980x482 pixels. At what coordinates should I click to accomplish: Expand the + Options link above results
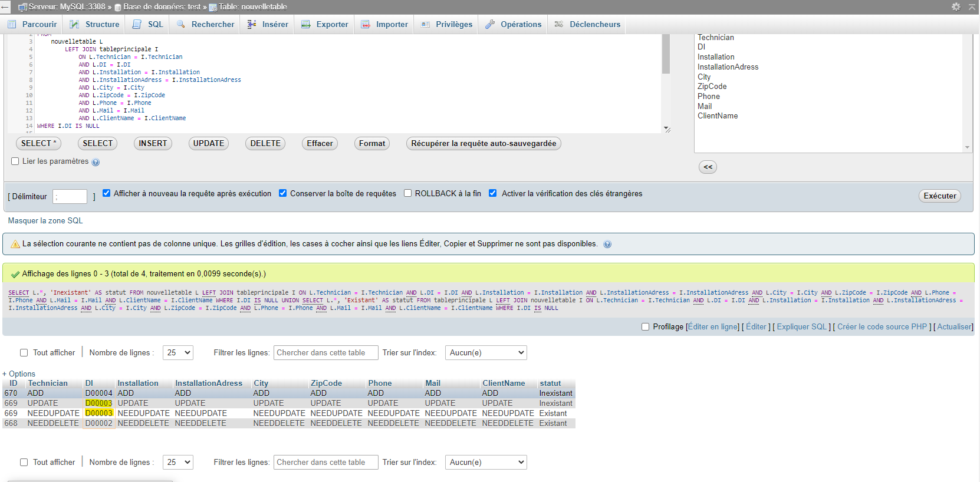[19, 374]
